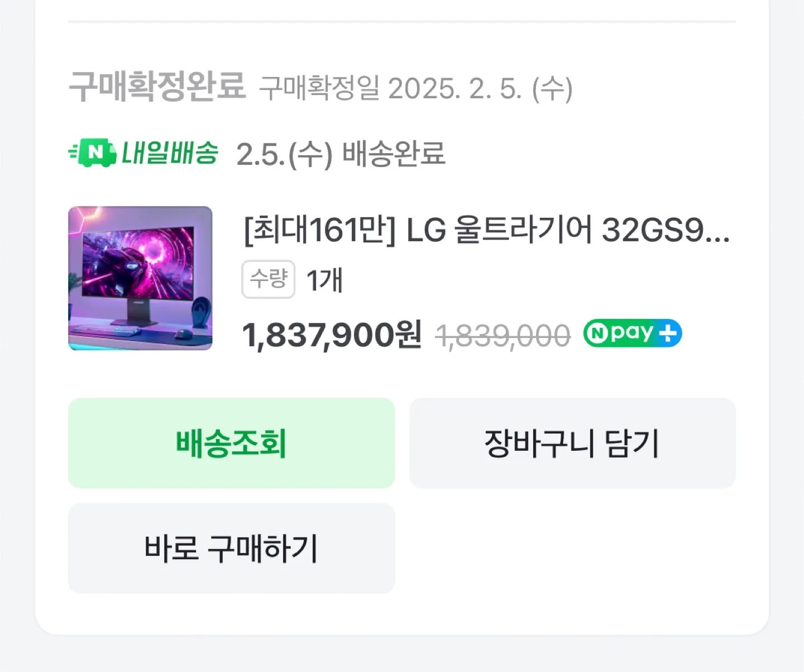
Task: Tap the 수량 quantity badge
Action: 268,279
